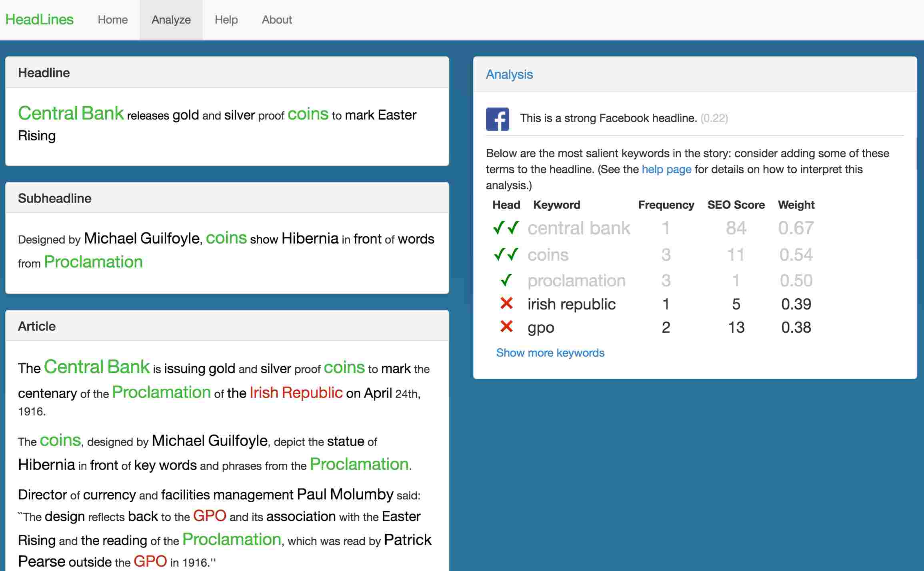Image resolution: width=924 pixels, height=571 pixels.
Task: Click red X beside irish republic
Action: tap(506, 303)
